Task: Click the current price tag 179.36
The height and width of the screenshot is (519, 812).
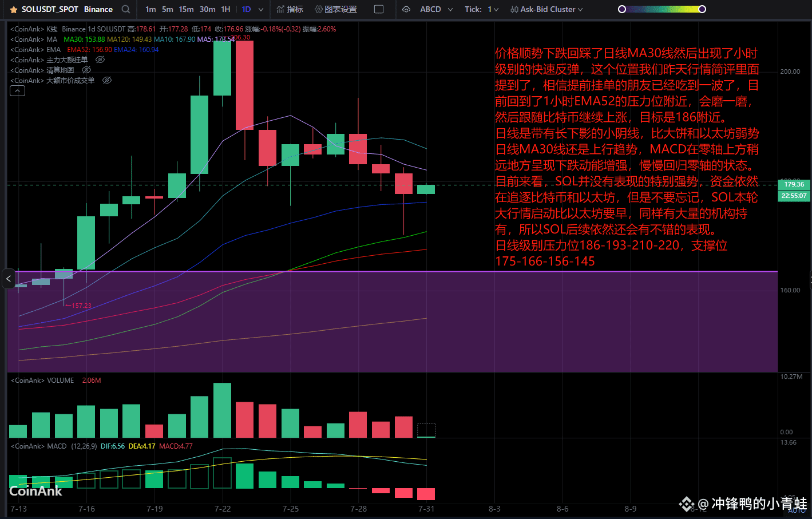Action: pos(794,184)
